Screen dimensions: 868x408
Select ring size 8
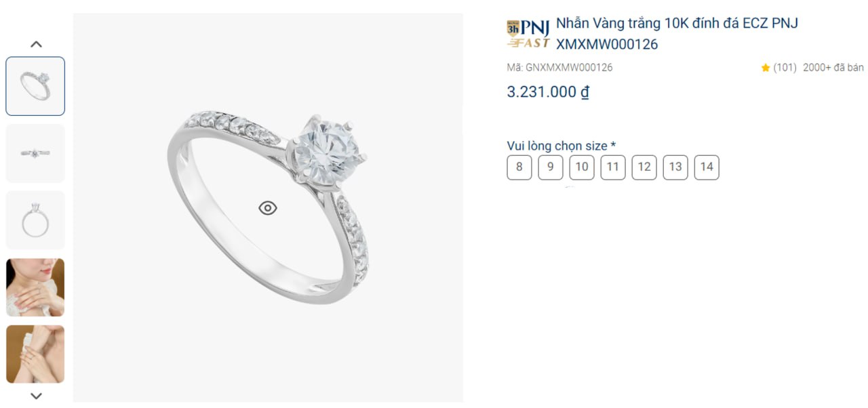click(x=519, y=167)
